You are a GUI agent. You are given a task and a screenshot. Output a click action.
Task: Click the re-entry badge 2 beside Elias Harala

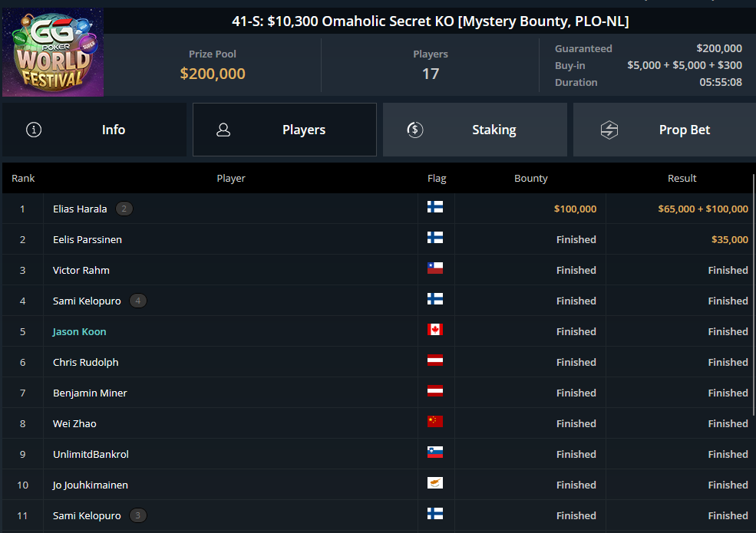(x=124, y=209)
